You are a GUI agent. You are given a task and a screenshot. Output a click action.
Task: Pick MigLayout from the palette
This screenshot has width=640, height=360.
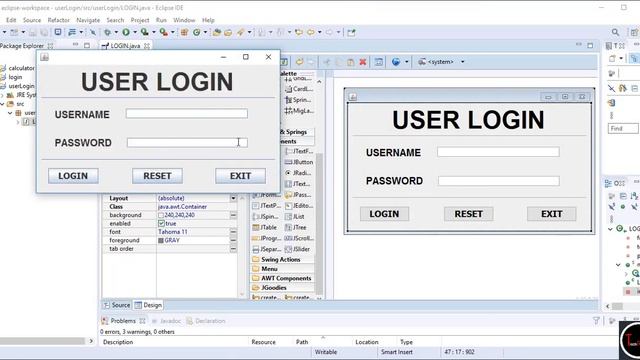pos(299,111)
